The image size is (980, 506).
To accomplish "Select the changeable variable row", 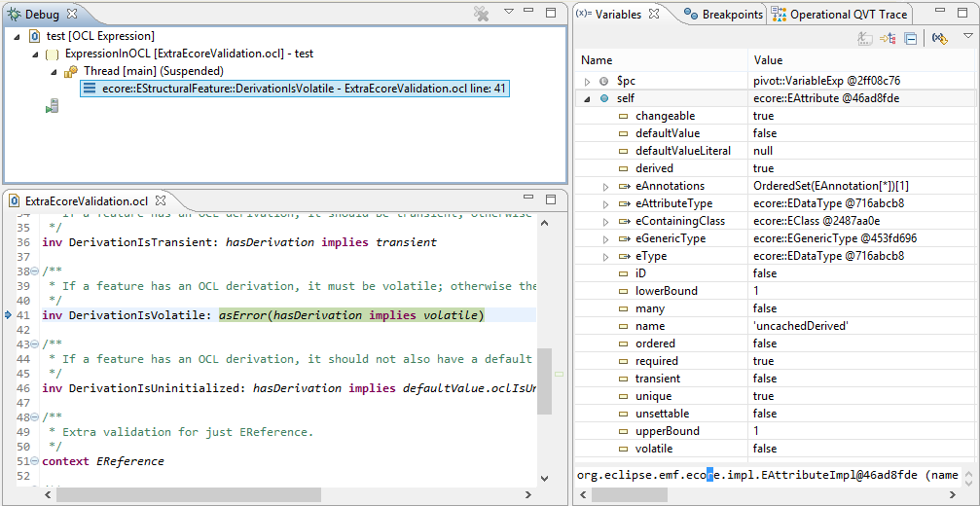I will (775, 116).
